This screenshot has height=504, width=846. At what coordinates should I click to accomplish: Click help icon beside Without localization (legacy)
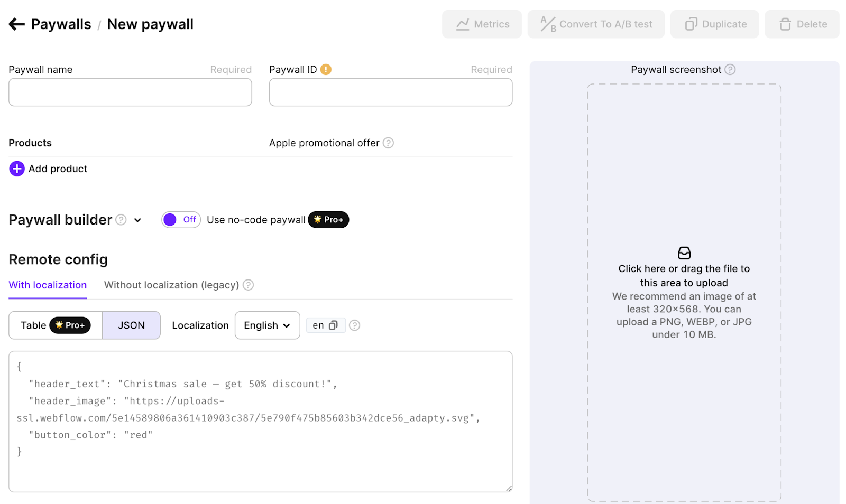248,285
